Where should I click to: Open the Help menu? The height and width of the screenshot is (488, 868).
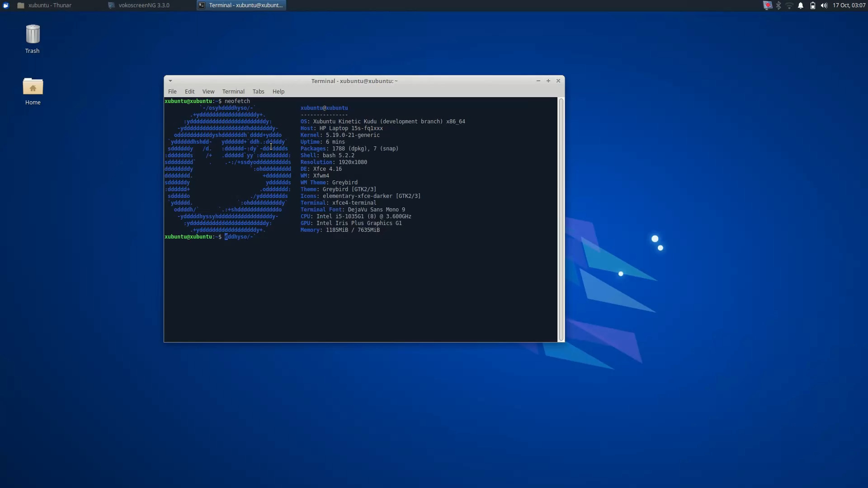[278, 91]
